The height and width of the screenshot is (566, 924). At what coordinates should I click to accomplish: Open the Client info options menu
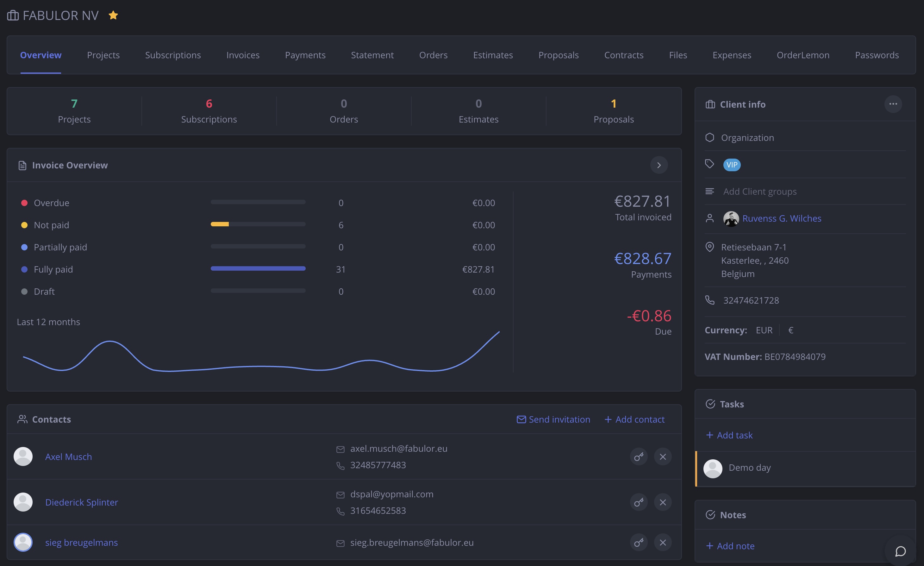[893, 104]
